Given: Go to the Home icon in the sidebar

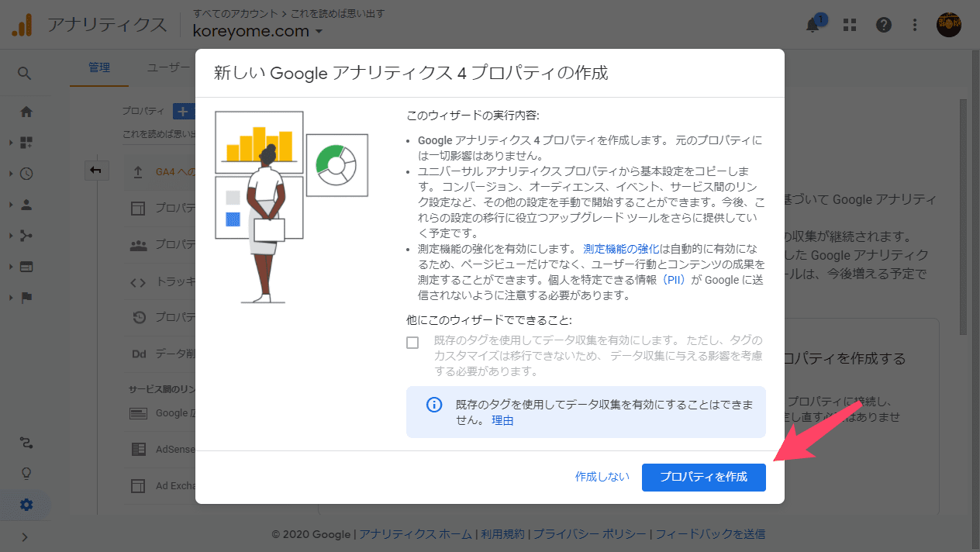Looking at the screenshot, I should [x=26, y=112].
